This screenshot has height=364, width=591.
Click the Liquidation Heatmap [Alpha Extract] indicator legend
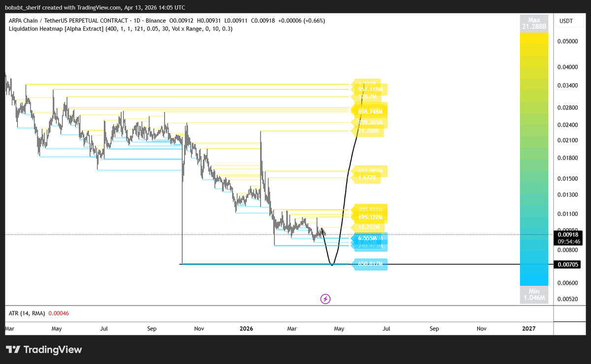[121, 29]
